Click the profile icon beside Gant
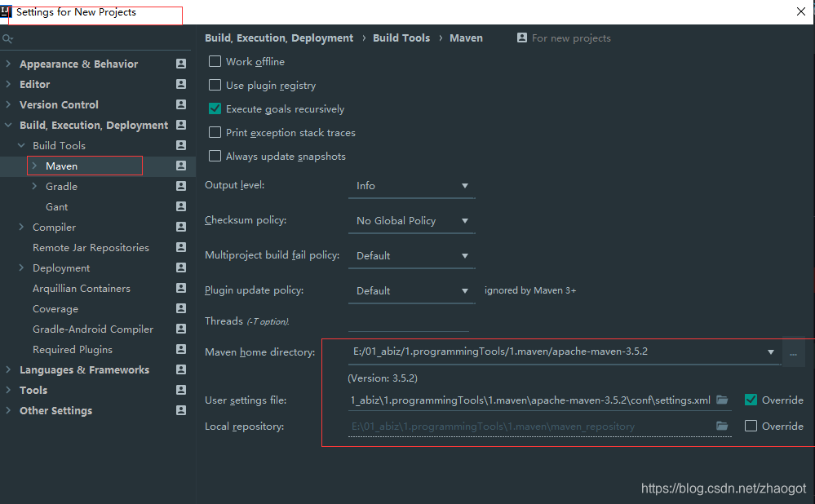Screen dimensions: 815x504 [x=181, y=206]
